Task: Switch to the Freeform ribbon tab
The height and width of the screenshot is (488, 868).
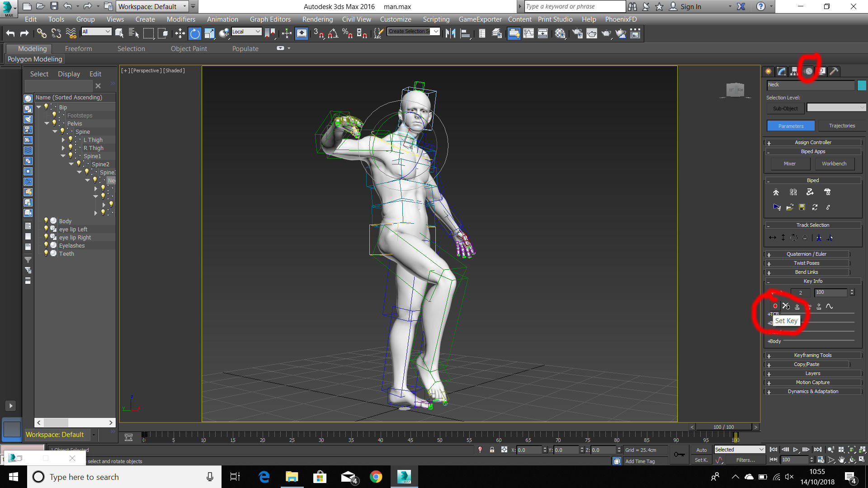Action: coord(78,49)
